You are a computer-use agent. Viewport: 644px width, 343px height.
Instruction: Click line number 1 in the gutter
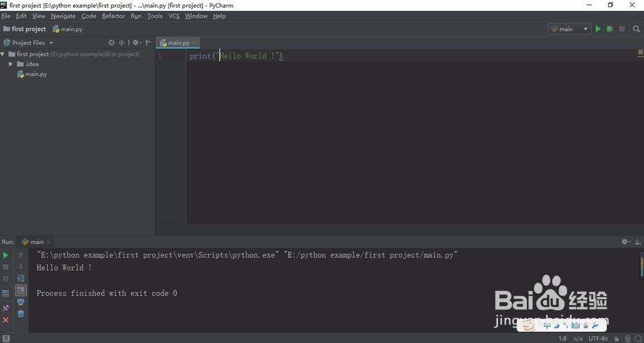tap(160, 56)
